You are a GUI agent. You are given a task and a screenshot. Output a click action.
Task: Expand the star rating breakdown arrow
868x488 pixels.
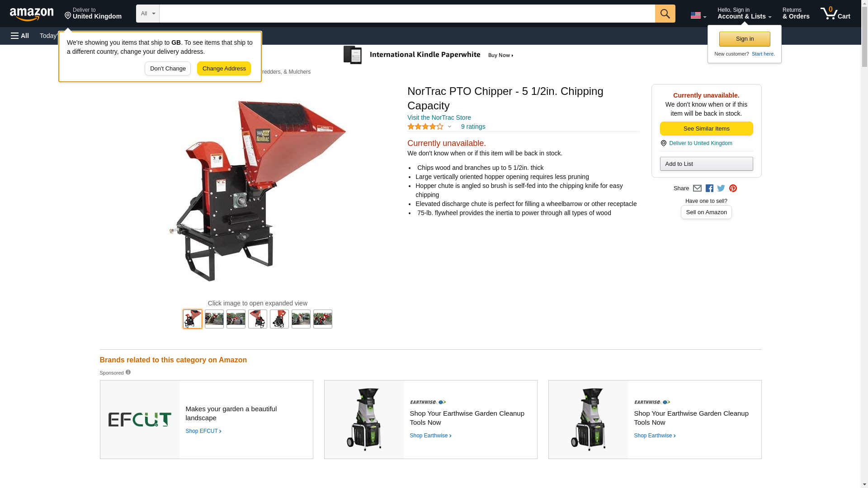(449, 127)
